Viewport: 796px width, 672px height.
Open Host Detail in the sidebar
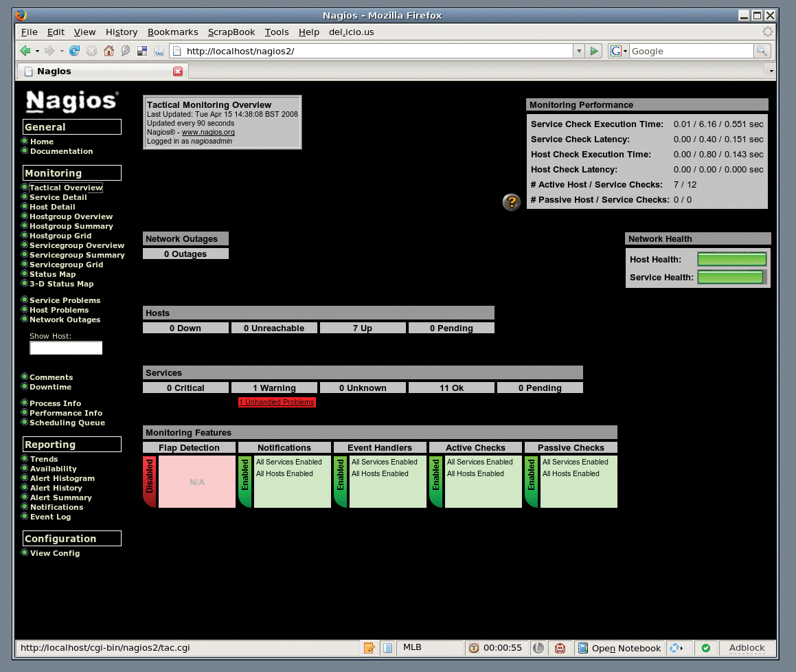[x=52, y=207]
